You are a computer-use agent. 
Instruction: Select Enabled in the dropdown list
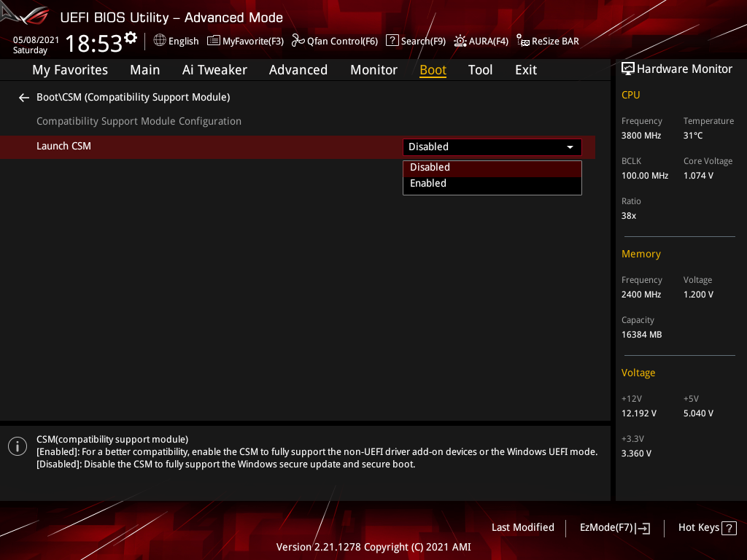click(492, 184)
